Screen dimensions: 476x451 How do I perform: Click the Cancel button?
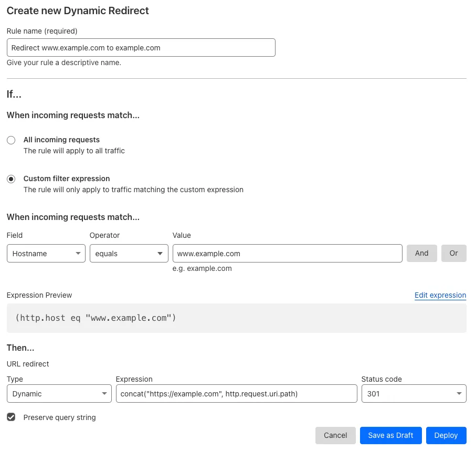(x=335, y=435)
